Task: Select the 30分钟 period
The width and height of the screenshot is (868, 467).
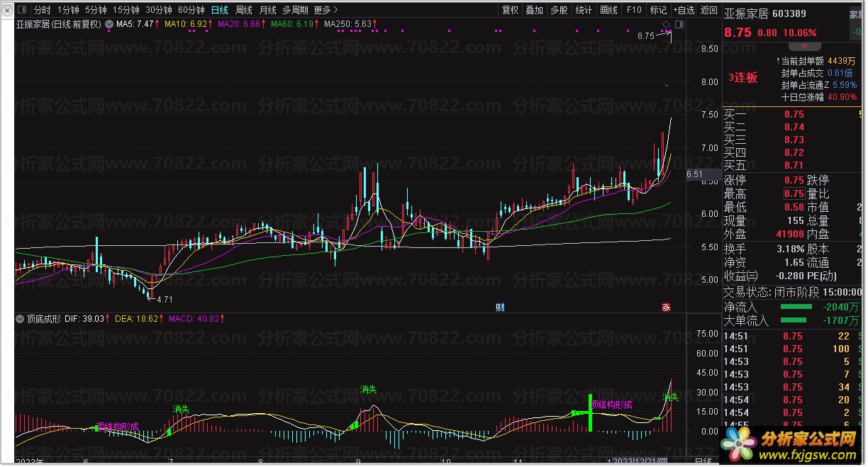Action: 159,10
